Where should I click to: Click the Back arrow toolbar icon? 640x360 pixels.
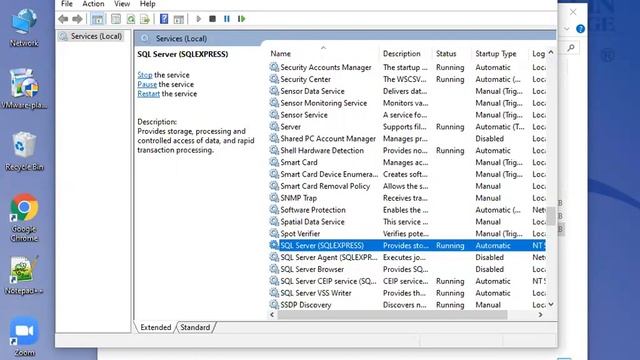click(63, 19)
